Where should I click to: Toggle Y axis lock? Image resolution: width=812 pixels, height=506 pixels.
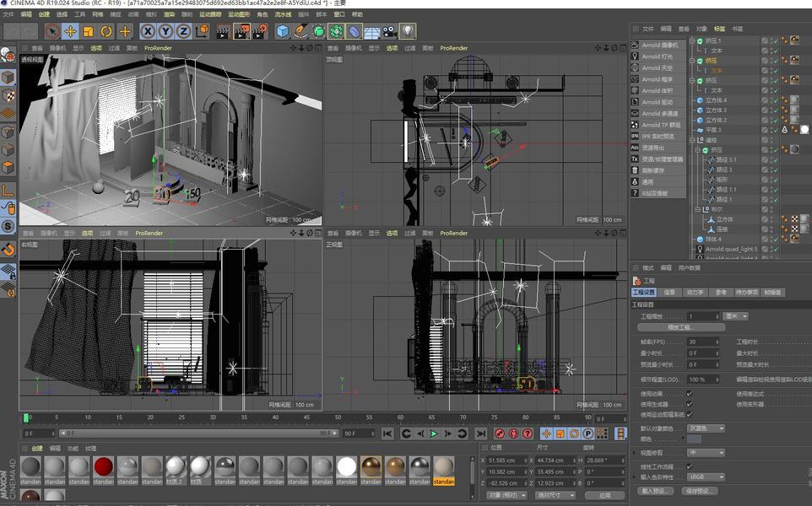click(x=165, y=31)
